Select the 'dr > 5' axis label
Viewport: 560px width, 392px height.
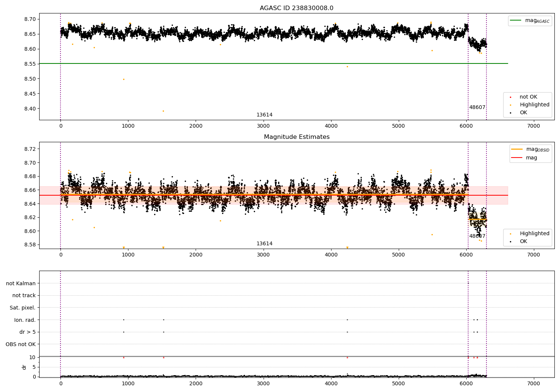tap(28, 332)
